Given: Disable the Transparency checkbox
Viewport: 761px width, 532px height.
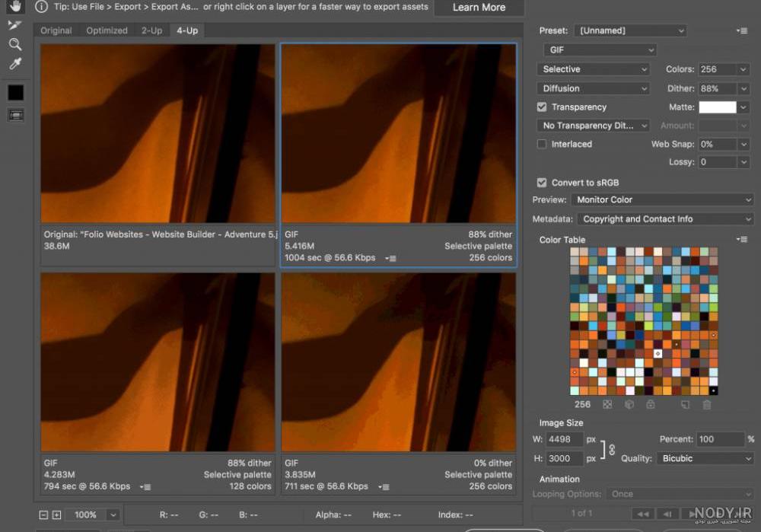Looking at the screenshot, I should click(542, 107).
